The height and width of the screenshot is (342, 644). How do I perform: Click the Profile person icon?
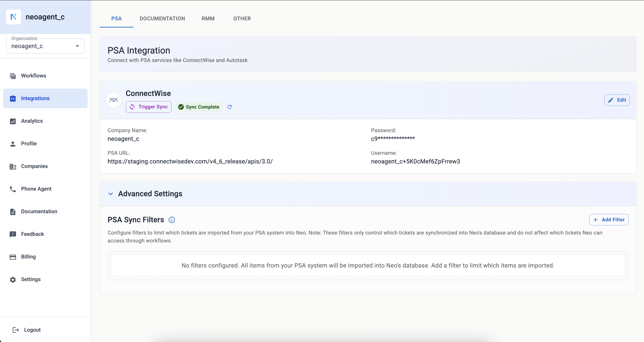(13, 144)
